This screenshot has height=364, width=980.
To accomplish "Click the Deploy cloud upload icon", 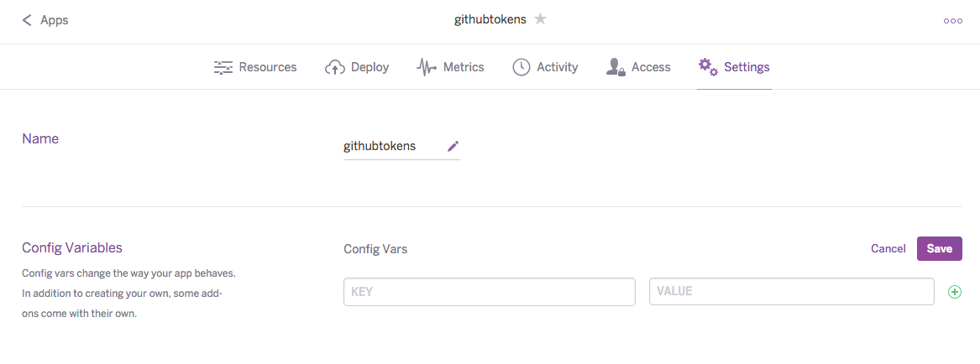I will [x=335, y=67].
